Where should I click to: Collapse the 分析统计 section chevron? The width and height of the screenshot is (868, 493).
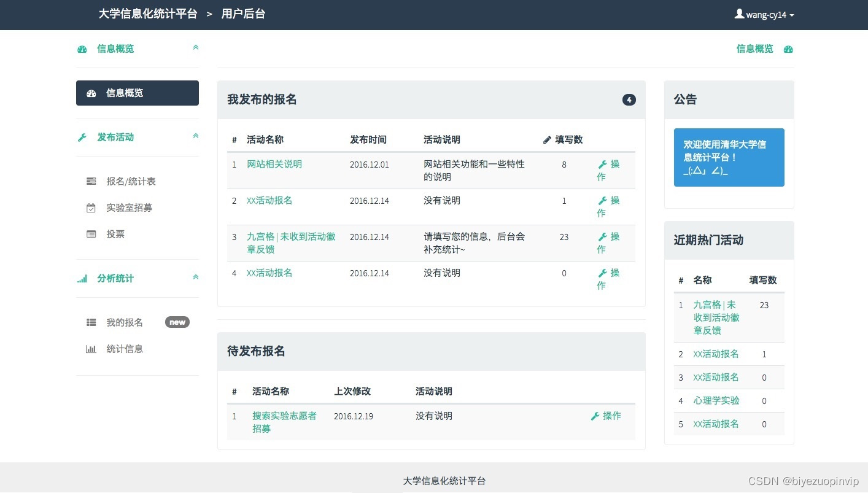coord(196,277)
